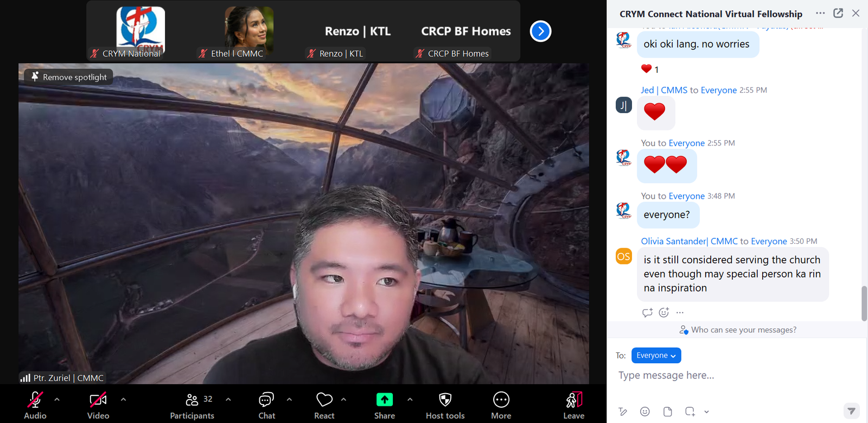
Task: Open the Participants list icon
Action: 192,400
